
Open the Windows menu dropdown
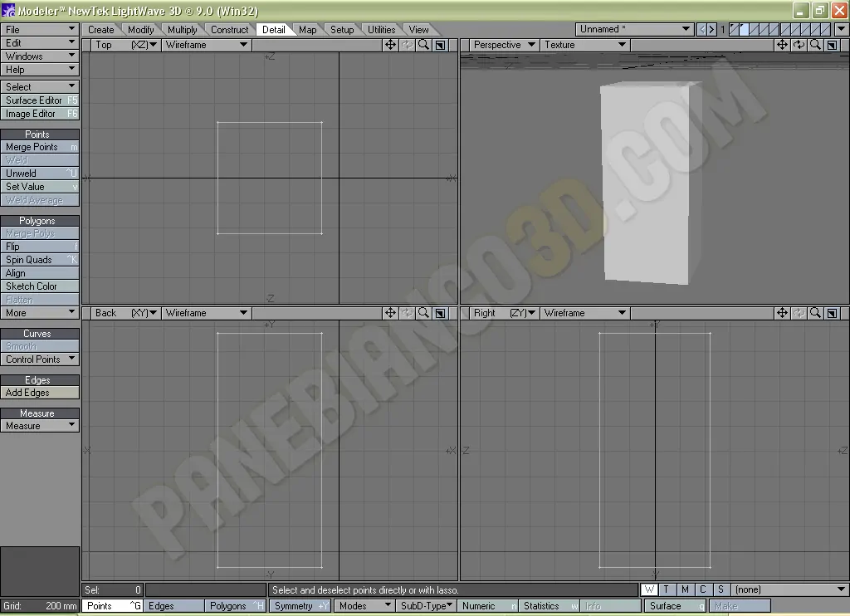pos(40,56)
